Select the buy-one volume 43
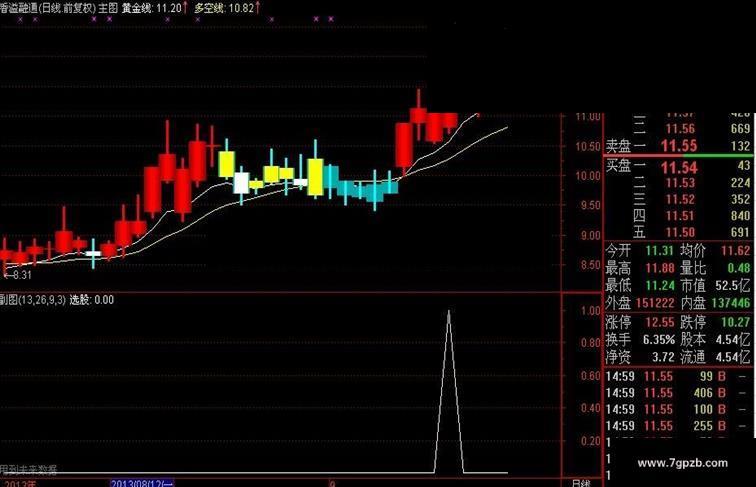The width and height of the screenshot is (756, 487). click(x=743, y=166)
